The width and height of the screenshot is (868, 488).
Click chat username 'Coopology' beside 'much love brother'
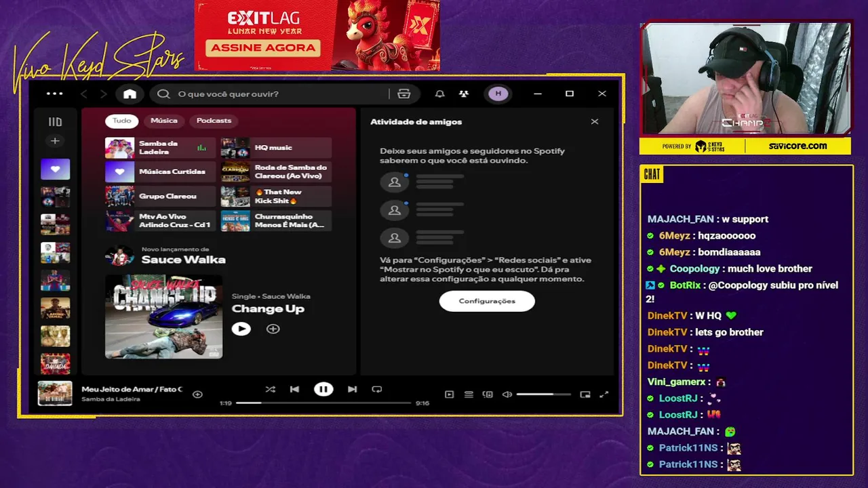pyautogui.click(x=694, y=269)
